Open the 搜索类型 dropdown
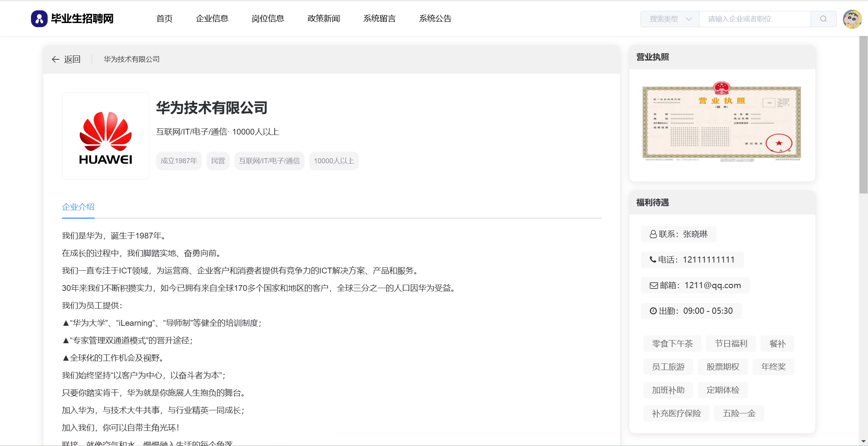This screenshot has height=446, width=868. click(664, 19)
